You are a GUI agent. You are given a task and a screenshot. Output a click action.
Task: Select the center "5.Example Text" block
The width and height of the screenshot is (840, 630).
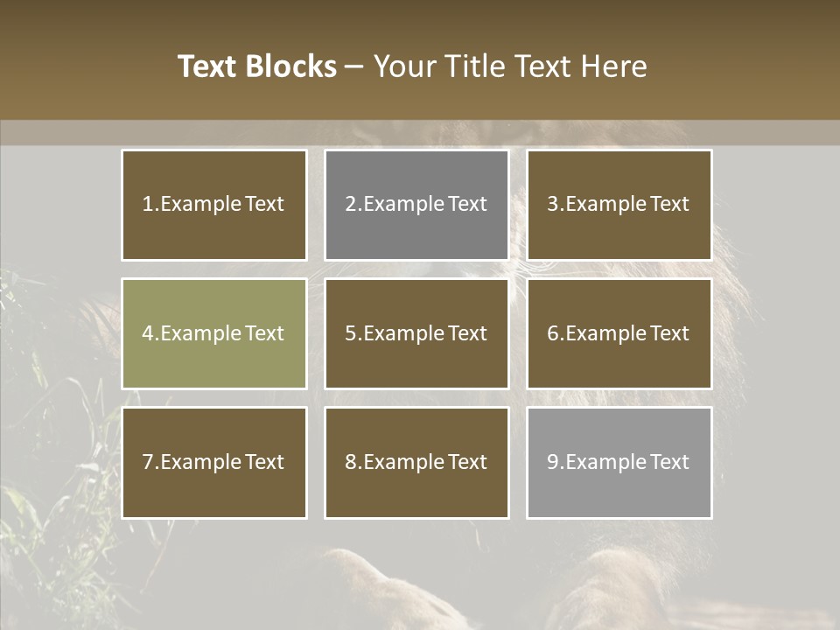(416, 333)
